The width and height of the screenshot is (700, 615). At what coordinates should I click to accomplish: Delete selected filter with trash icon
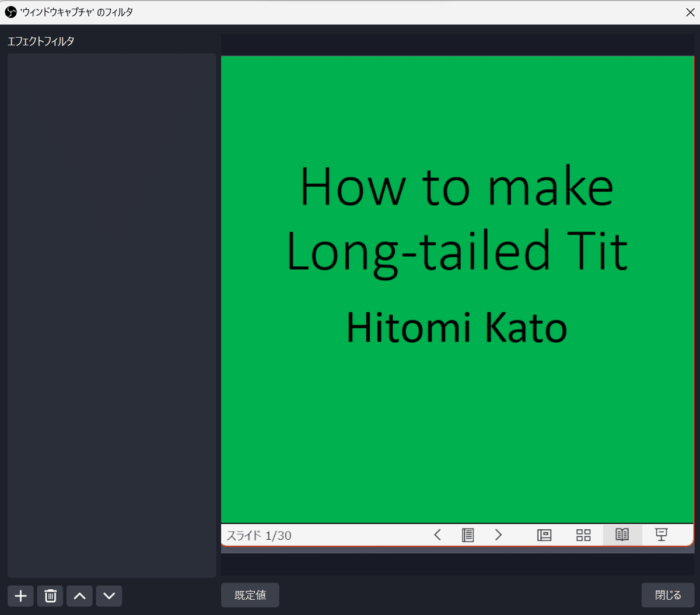[x=50, y=596]
